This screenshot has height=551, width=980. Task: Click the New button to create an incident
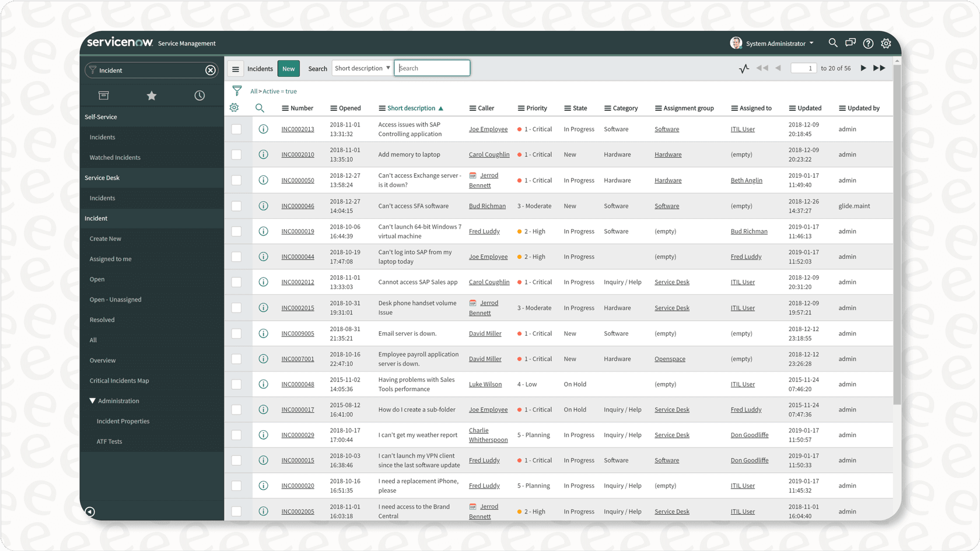coord(288,68)
